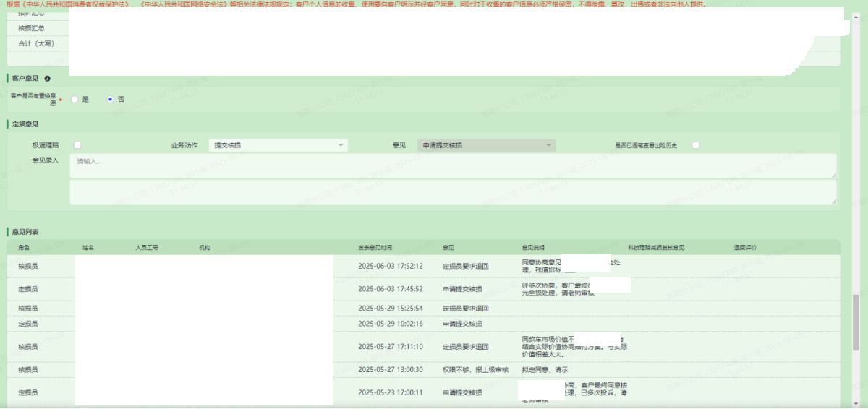The image size is (868, 409).
Task: Click the info icon beside 客户意见
Action: (47, 78)
